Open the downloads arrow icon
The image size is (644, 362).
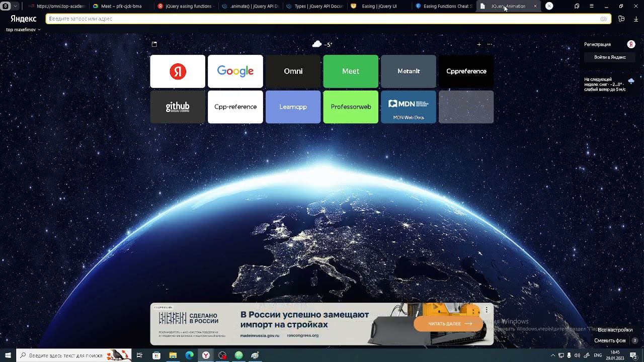pos(636,19)
